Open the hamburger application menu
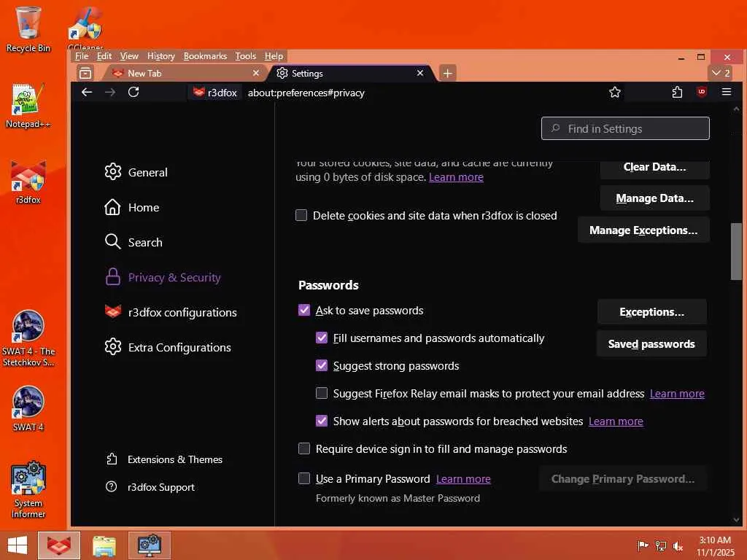The image size is (747, 560). point(726,93)
